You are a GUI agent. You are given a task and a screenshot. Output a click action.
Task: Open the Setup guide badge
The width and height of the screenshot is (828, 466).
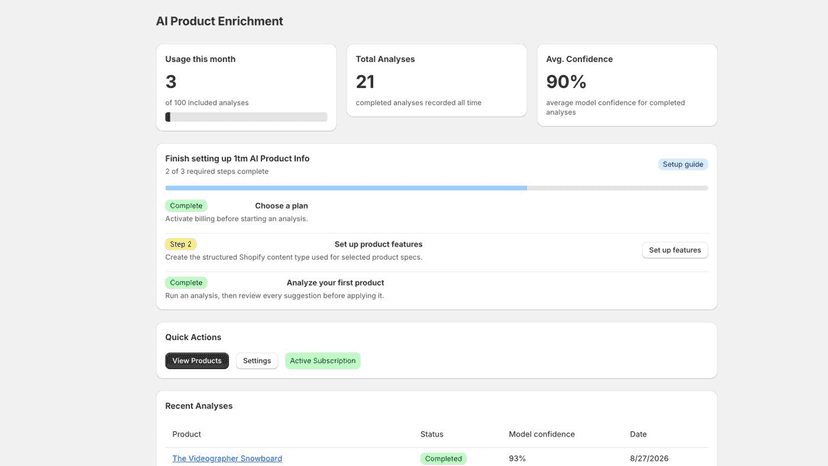[683, 164]
